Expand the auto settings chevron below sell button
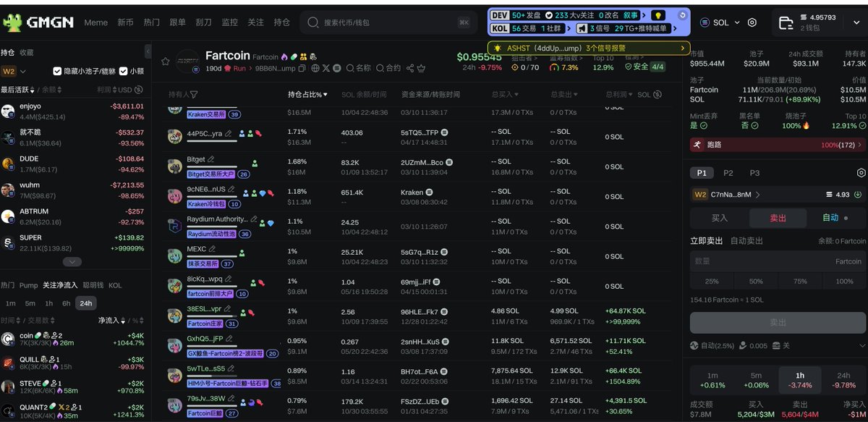 coord(862,346)
